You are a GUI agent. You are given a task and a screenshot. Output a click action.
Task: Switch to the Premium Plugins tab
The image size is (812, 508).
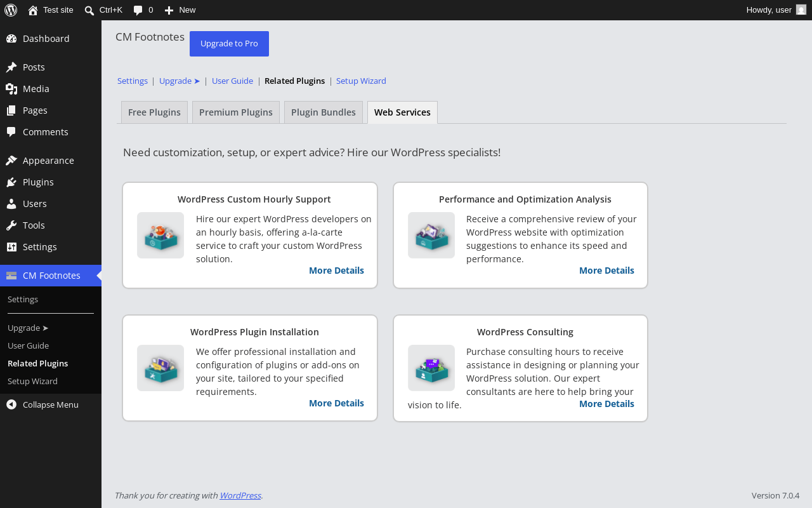[236, 112]
